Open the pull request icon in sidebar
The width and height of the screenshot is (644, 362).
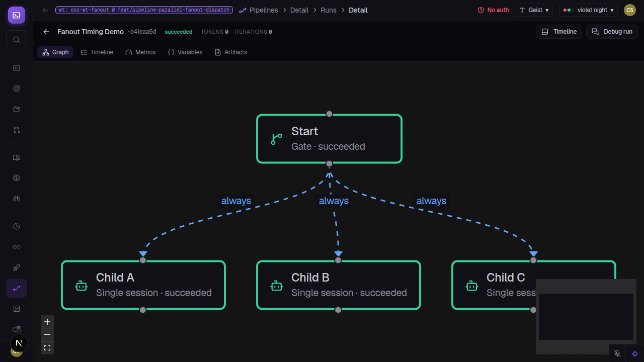click(x=17, y=130)
